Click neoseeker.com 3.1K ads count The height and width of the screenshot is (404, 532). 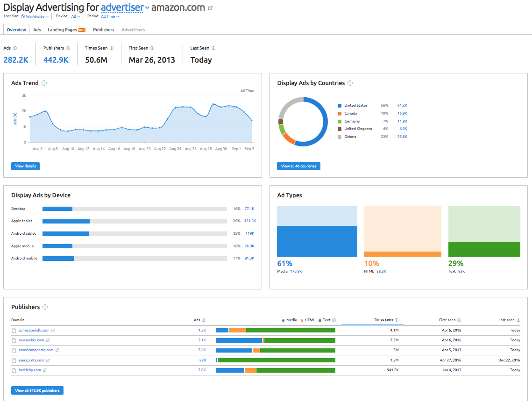click(x=202, y=340)
